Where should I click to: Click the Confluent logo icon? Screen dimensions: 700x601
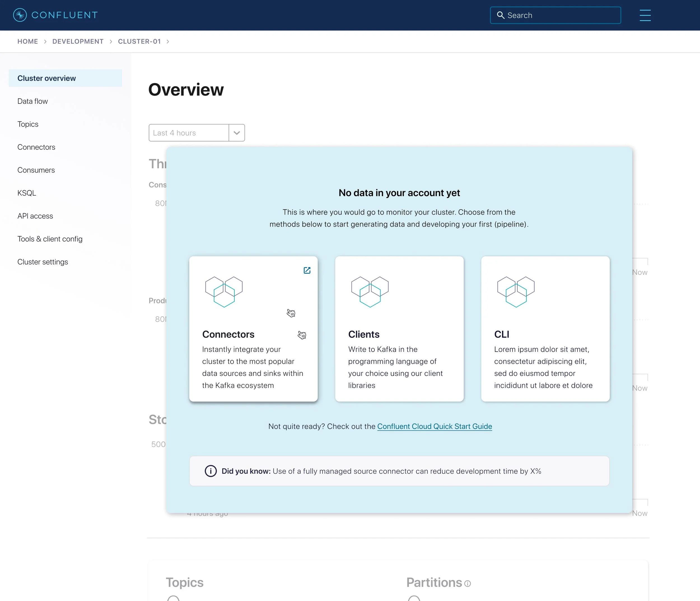click(20, 15)
